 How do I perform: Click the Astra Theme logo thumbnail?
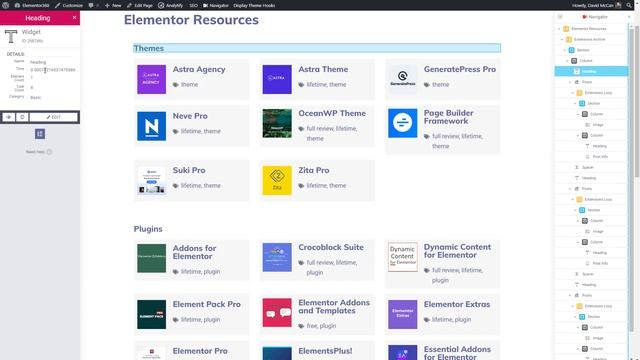pyautogui.click(x=277, y=79)
